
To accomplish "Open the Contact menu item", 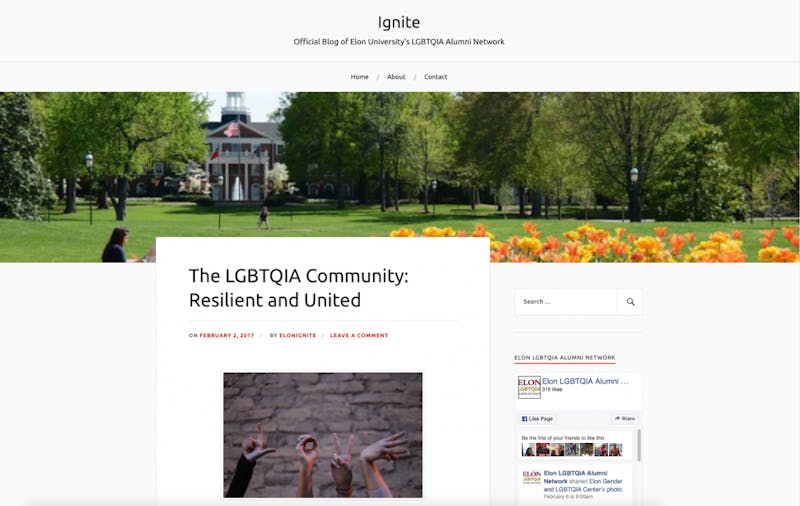I will pyautogui.click(x=435, y=77).
